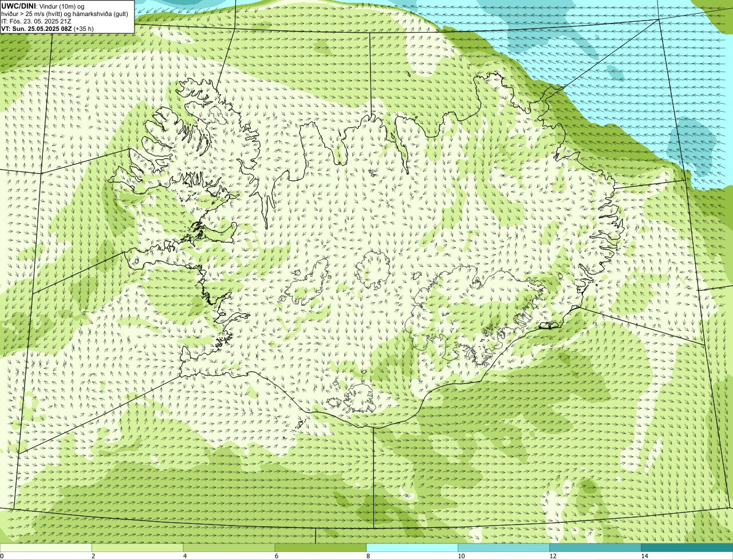Click the '0' legend scale label
Viewport: 733px width, 560px height.
click(x=2, y=556)
